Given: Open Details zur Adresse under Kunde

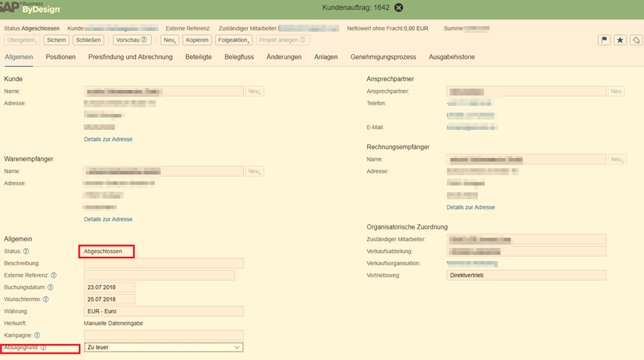Looking at the screenshot, I should (x=108, y=139).
